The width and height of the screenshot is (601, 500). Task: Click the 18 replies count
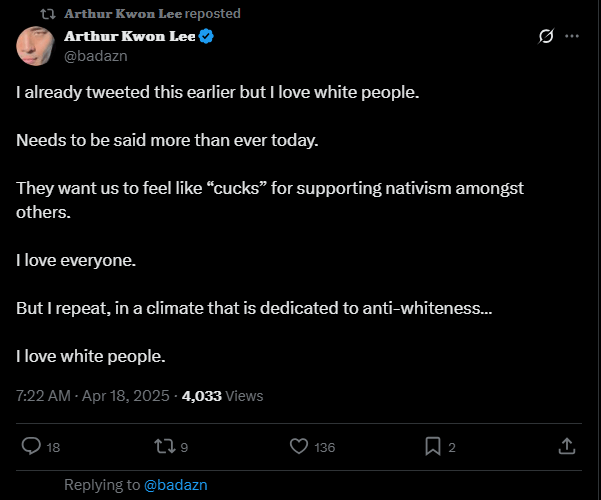[54, 448]
